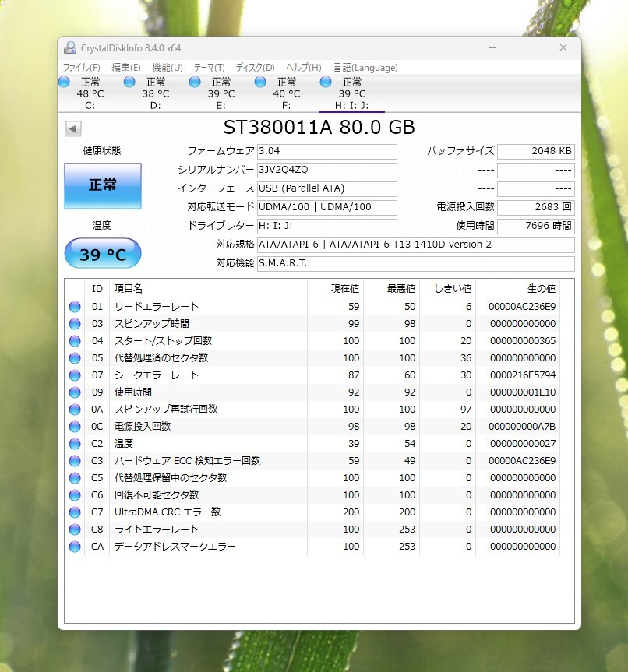The image size is (628, 672).
Task: Click raw value 000000001E10
Action: coord(523,392)
